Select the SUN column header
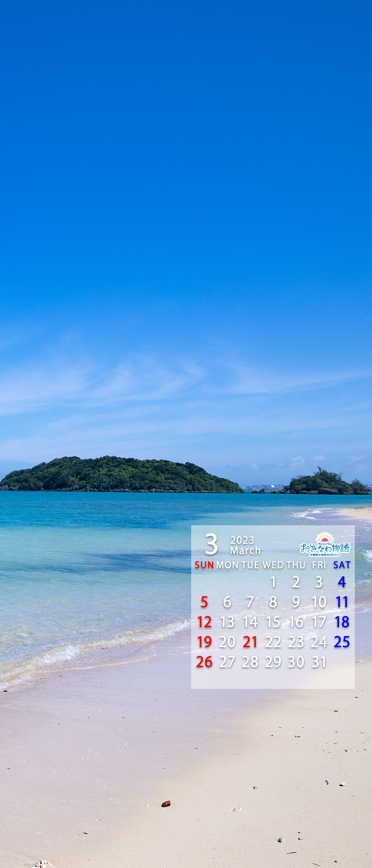372x868 pixels. tap(204, 565)
